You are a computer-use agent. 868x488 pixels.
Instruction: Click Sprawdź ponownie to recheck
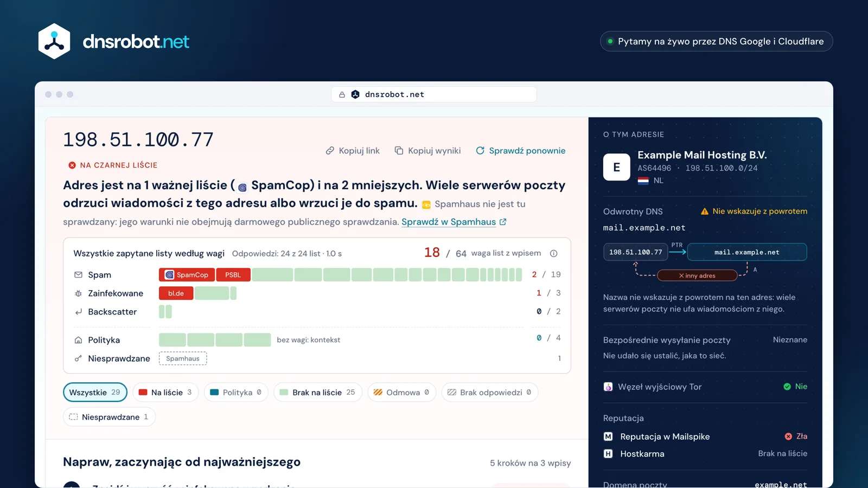coord(520,151)
